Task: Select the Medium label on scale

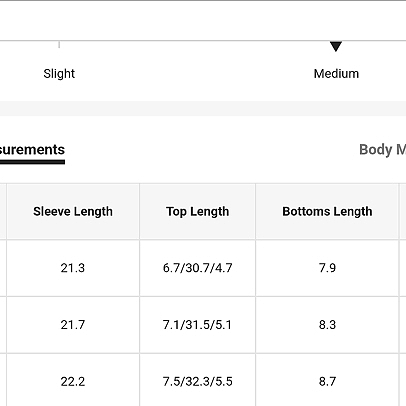Action: click(336, 74)
